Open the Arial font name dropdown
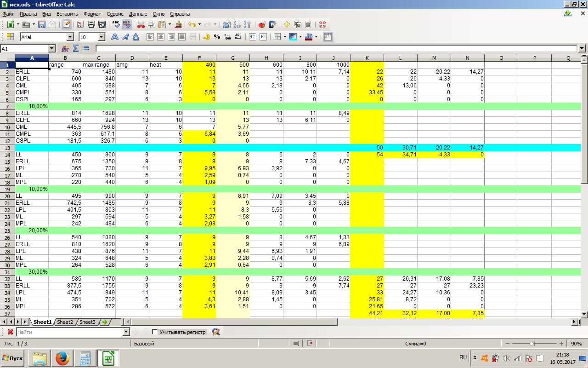 point(70,37)
